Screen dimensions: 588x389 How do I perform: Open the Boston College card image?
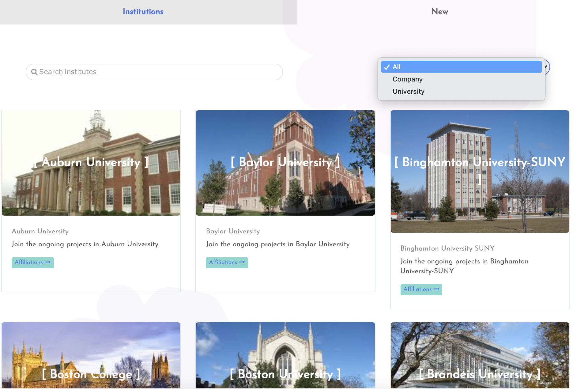tap(91, 355)
